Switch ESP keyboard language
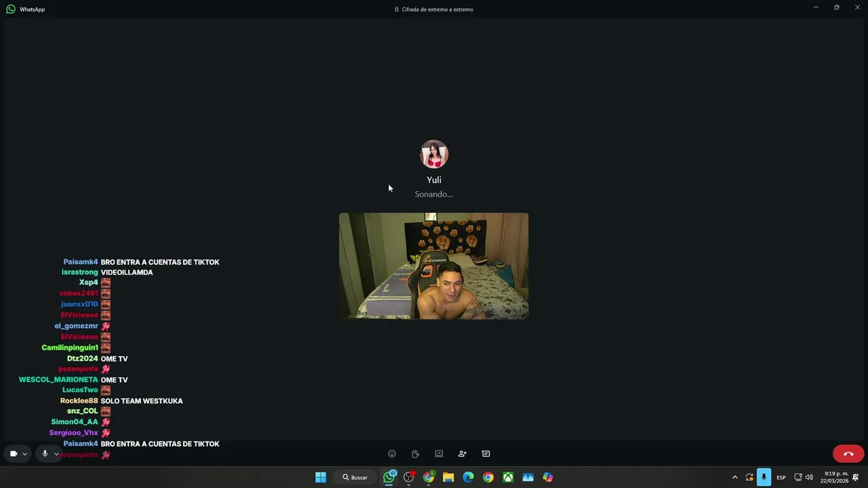 (x=781, y=477)
